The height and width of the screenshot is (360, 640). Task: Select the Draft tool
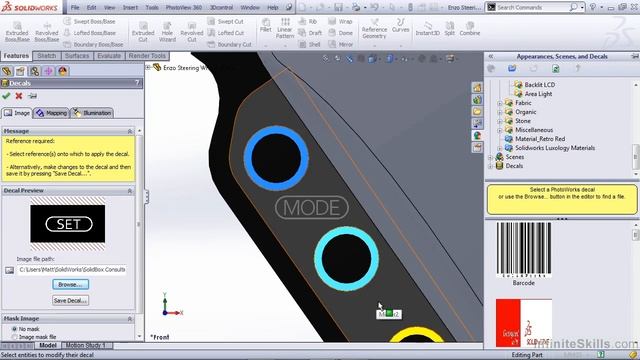310,33
